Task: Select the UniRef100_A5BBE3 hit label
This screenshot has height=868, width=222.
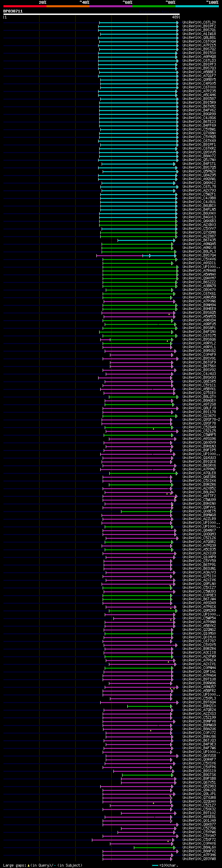Action: (x=199, y=72)
